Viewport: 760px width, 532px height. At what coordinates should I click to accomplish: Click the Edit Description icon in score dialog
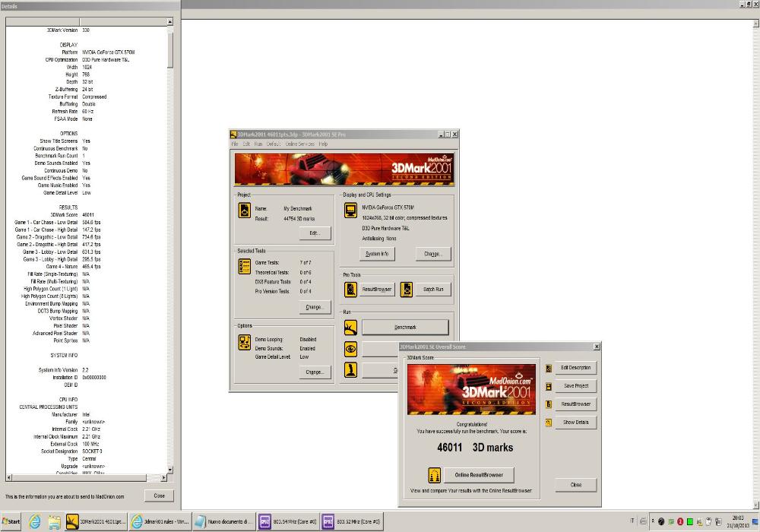pos(549,369)
